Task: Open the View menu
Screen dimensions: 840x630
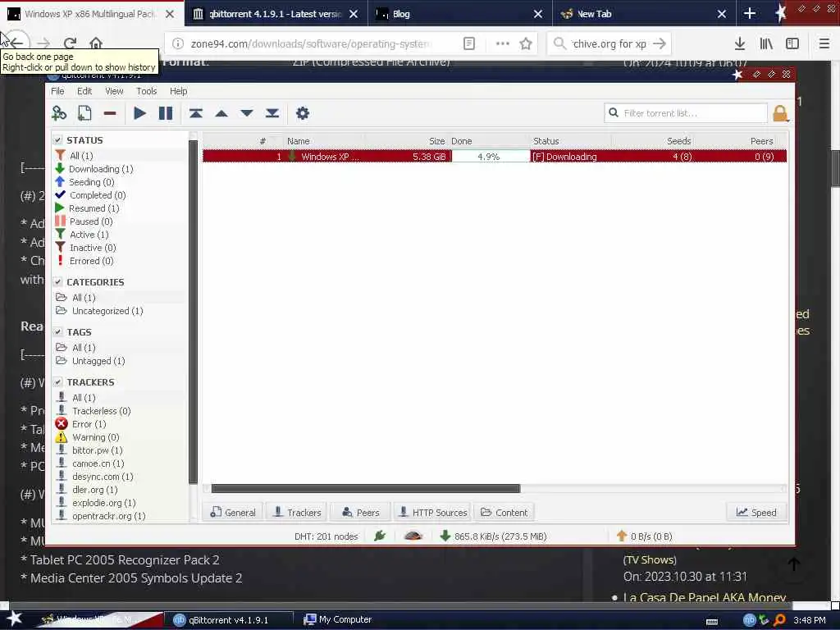Action: click(114, 91)
